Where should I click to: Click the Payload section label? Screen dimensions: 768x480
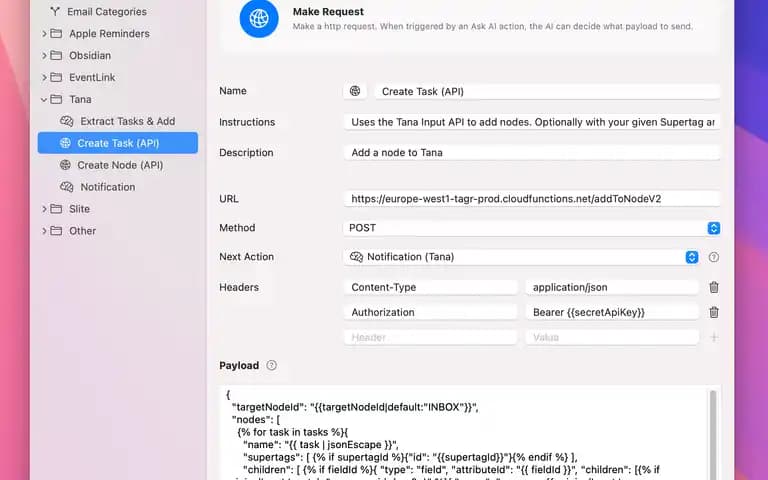pyautogui.click(x=239, y=365)
